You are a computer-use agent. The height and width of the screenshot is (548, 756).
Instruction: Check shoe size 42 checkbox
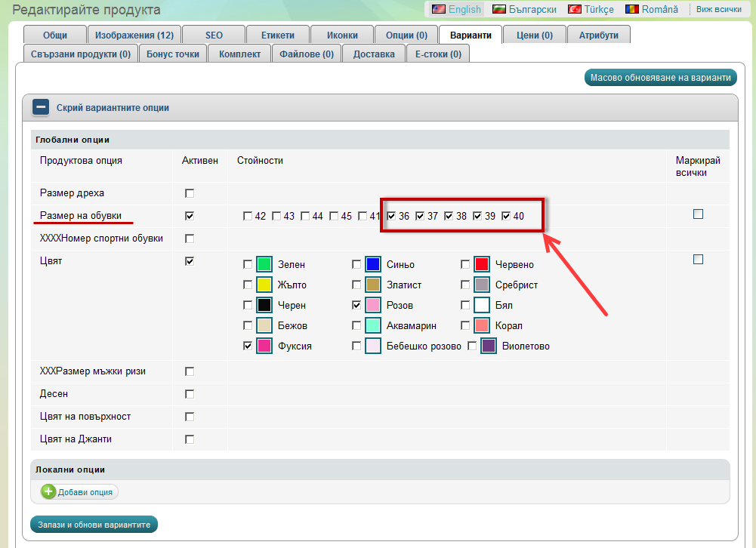(x=248, y=217)
